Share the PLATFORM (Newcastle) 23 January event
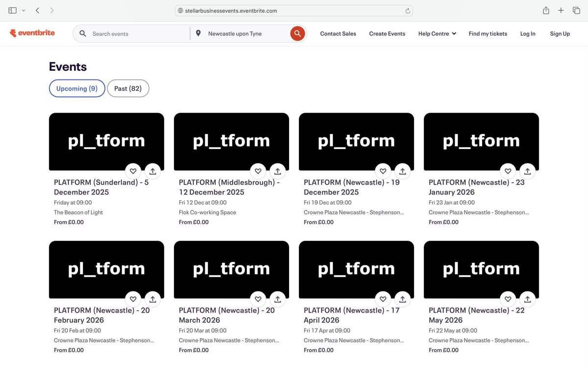Viewport: 588px width, 368px height. click(x=527, y=171)
